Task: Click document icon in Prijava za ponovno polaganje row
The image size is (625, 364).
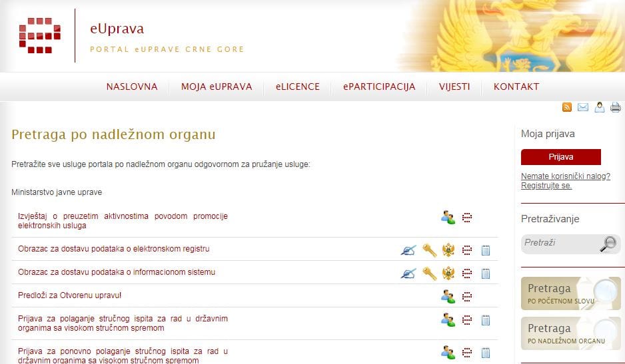Action: (x=486, y=353)
